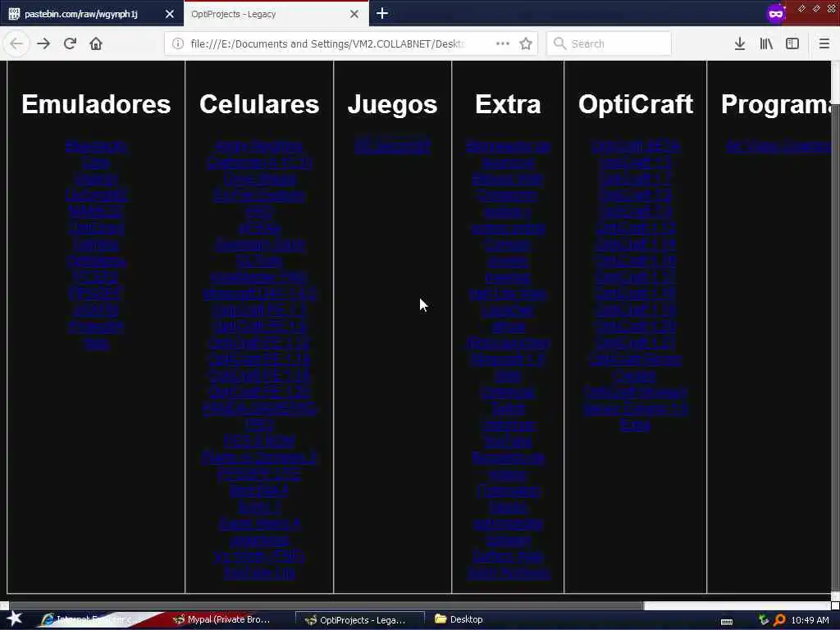Click the Celulares column heading

(259, 104)
